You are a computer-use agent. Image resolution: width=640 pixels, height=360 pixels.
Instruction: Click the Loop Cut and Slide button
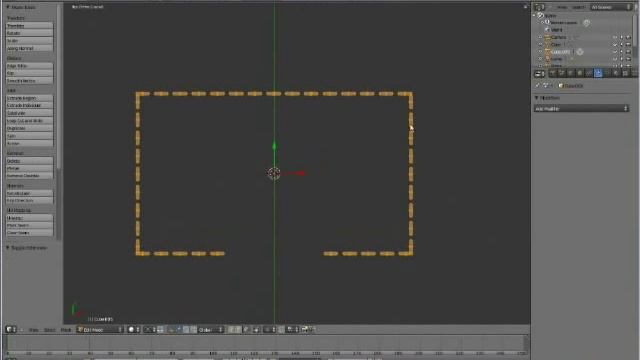29,121
